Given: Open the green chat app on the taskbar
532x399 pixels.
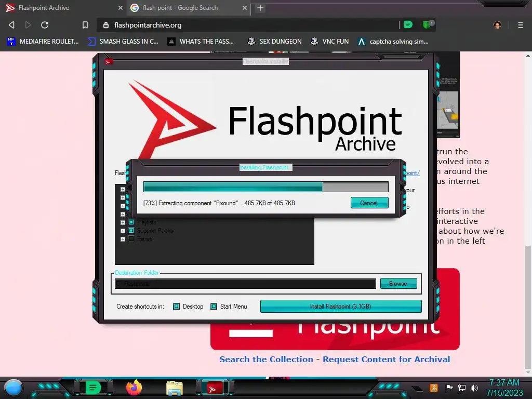Looking at the screenshot, I should 93,388.
